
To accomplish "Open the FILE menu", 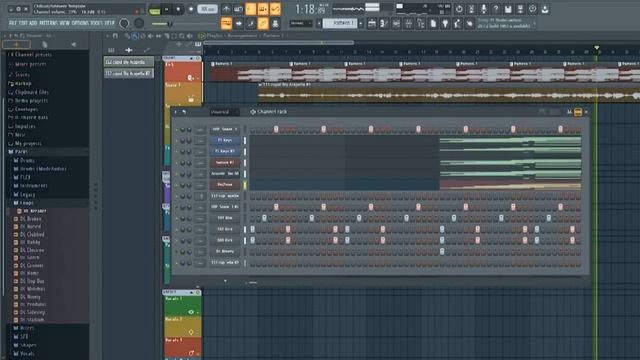I will (13, 23).
